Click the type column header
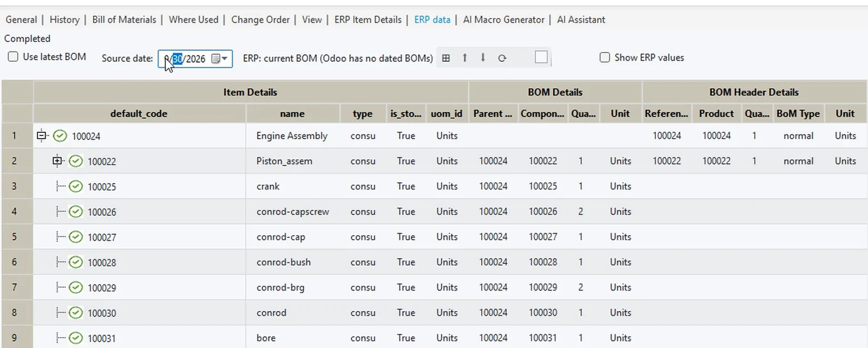Image resolution: width=868 pixels, height=348 pixels. pyautogui.click(x=362, y=113)
